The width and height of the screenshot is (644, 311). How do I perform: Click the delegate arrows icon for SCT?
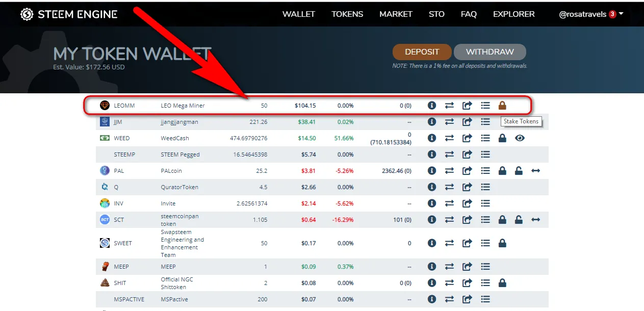pos(536,220)
